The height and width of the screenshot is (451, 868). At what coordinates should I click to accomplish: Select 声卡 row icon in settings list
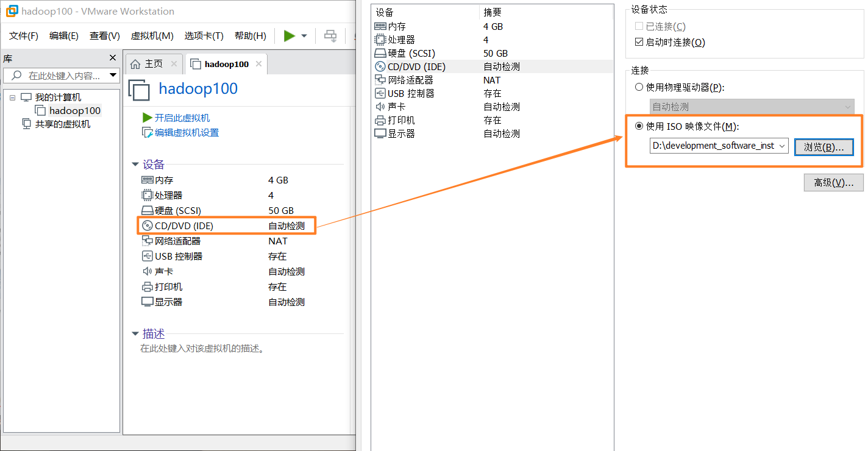(x=380, y=107)
